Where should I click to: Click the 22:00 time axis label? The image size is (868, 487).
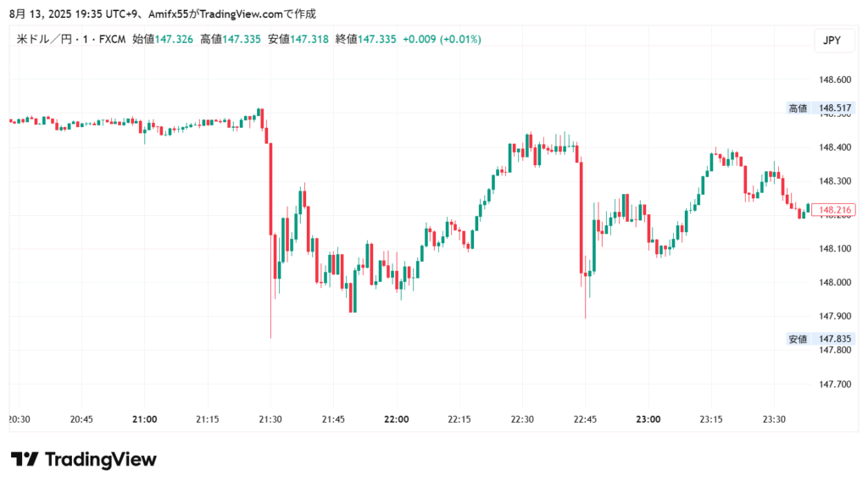pos(397,419)
